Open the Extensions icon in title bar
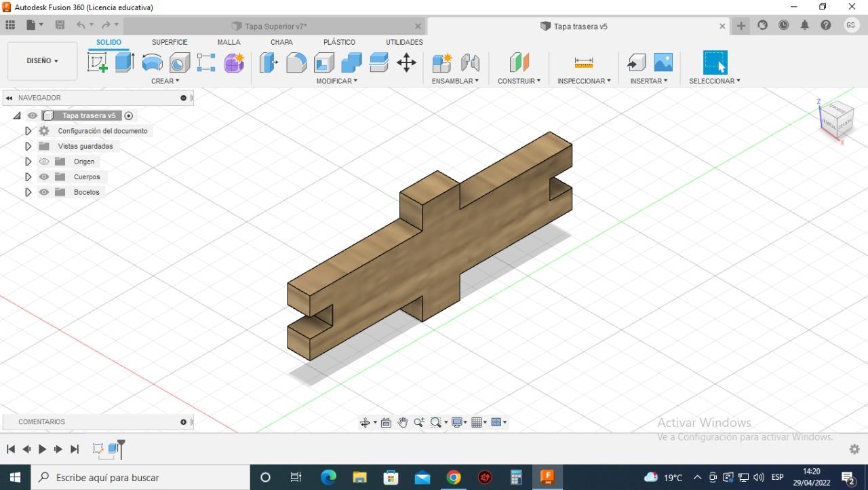 [x=762, y=25]
